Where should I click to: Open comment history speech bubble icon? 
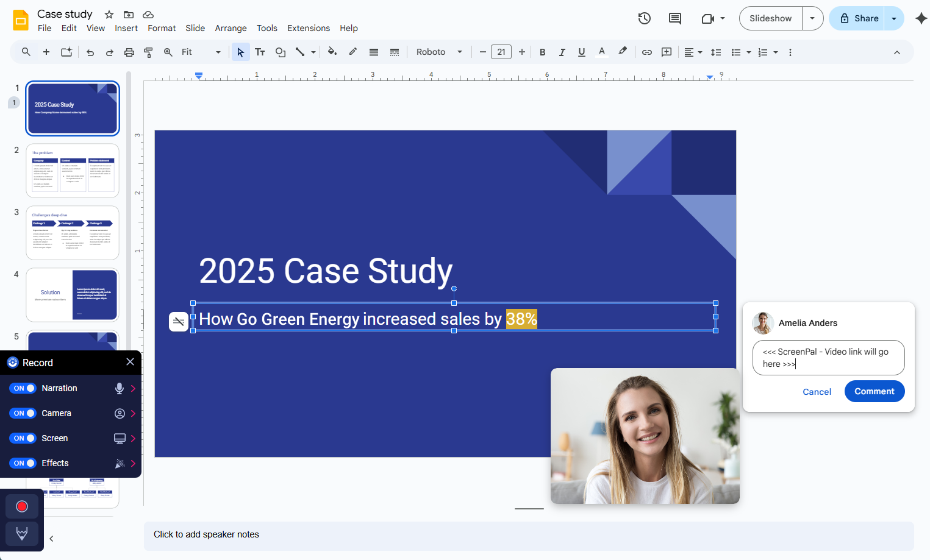(675, 18)
